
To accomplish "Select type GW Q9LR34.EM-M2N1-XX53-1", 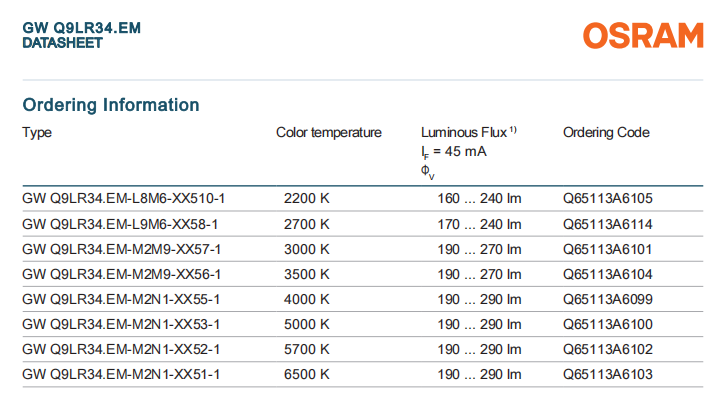I will click(121, 324).
